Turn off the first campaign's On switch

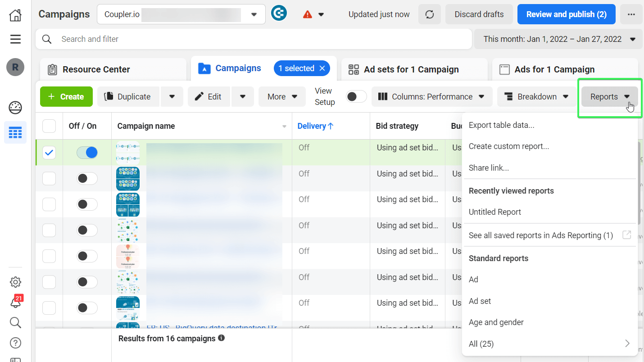tap(87, 153)
